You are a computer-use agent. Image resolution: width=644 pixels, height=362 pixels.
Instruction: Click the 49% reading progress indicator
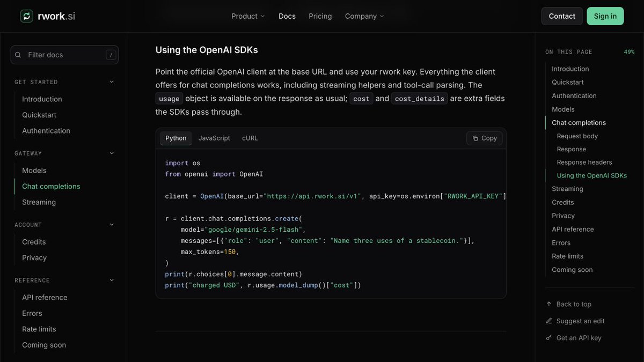629,52
